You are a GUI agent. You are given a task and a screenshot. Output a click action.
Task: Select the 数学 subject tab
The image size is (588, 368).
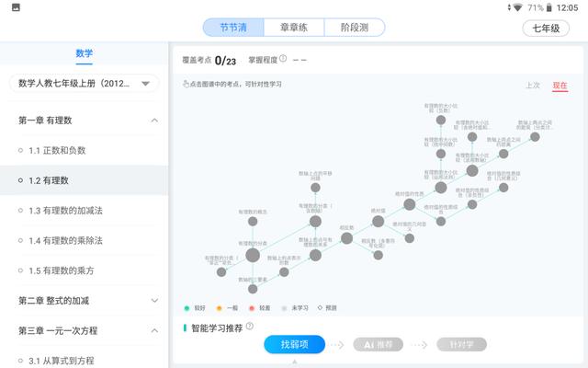(84, 53)
